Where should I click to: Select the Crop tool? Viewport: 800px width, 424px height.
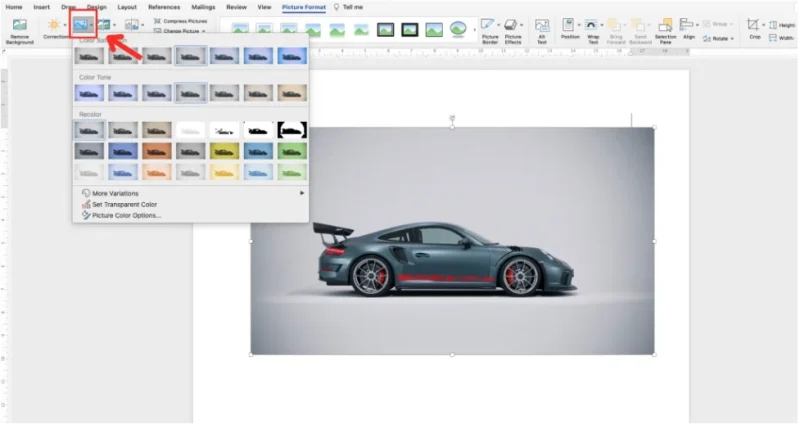coord(753,24)
